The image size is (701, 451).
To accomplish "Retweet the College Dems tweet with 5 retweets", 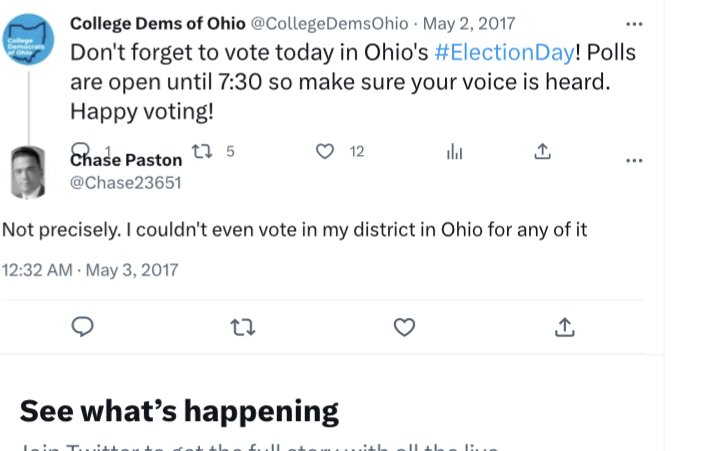I will tap(203, 152).
